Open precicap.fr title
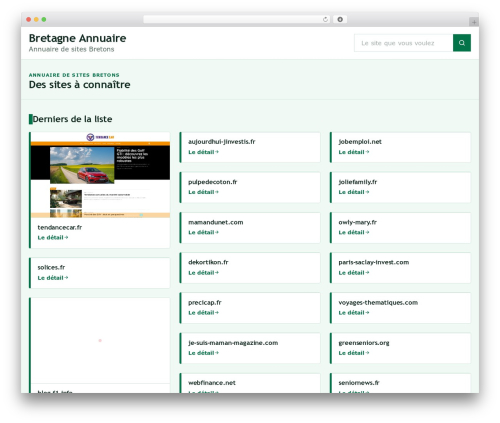 [205, 303]
